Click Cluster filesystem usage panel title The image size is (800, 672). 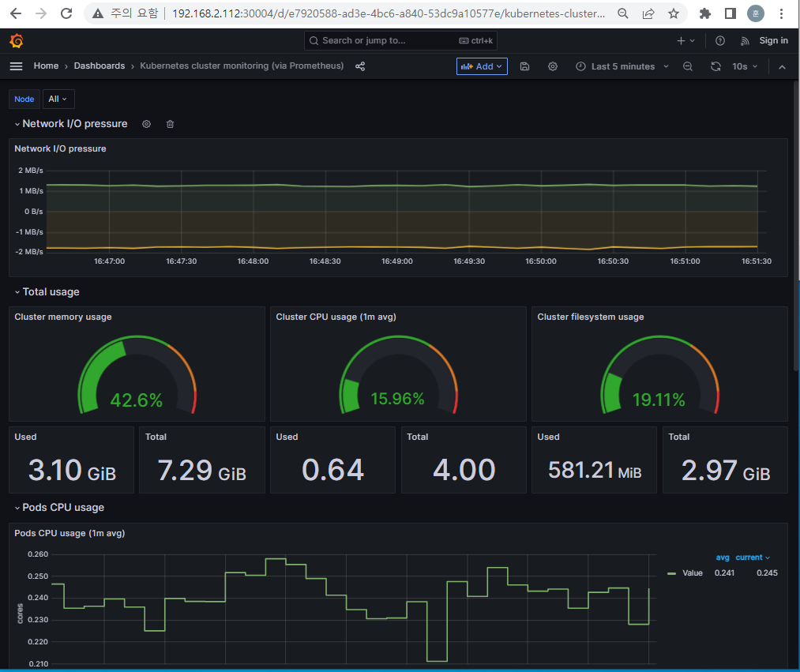pyautogui.click(x=590, y=317)
